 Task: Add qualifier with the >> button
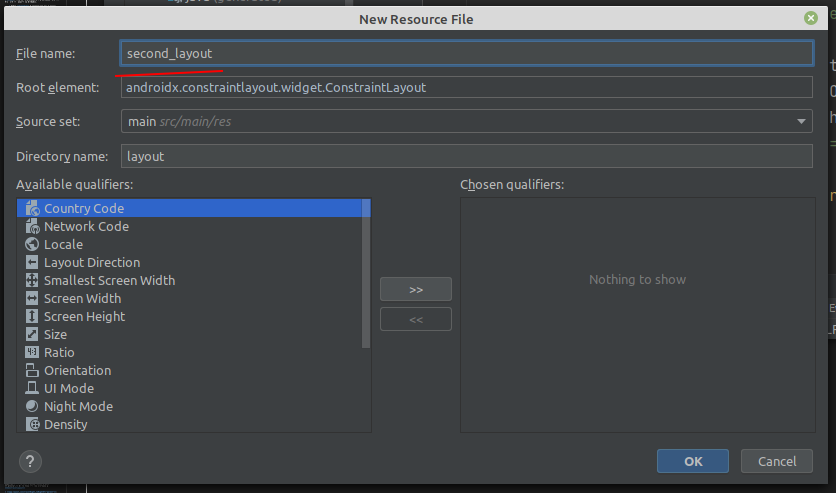coord(416,289)
